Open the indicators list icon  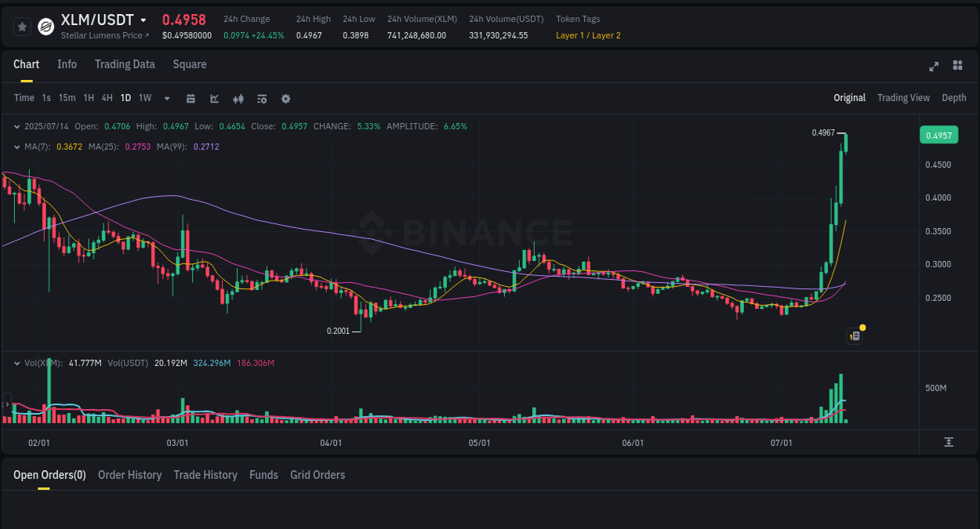click(x=262, y=98)
